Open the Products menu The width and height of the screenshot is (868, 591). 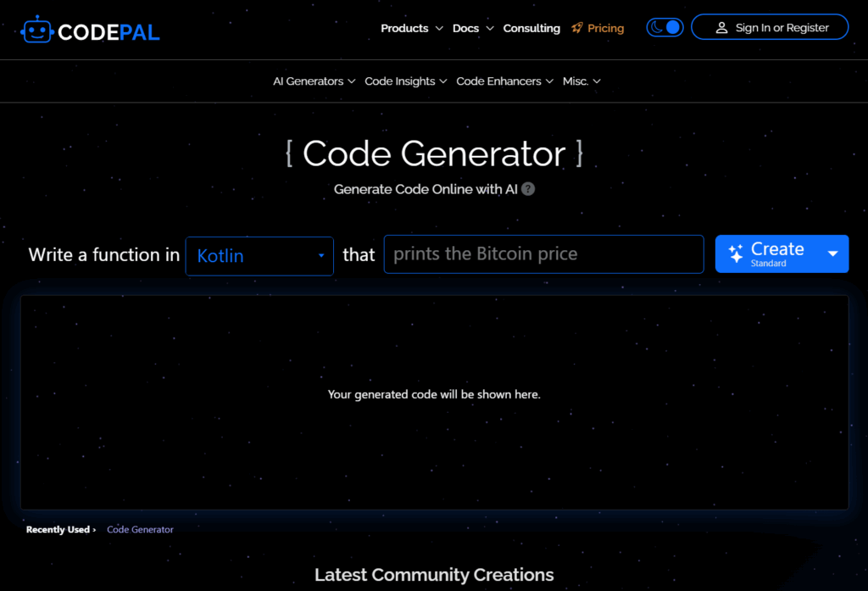[405, 27]
